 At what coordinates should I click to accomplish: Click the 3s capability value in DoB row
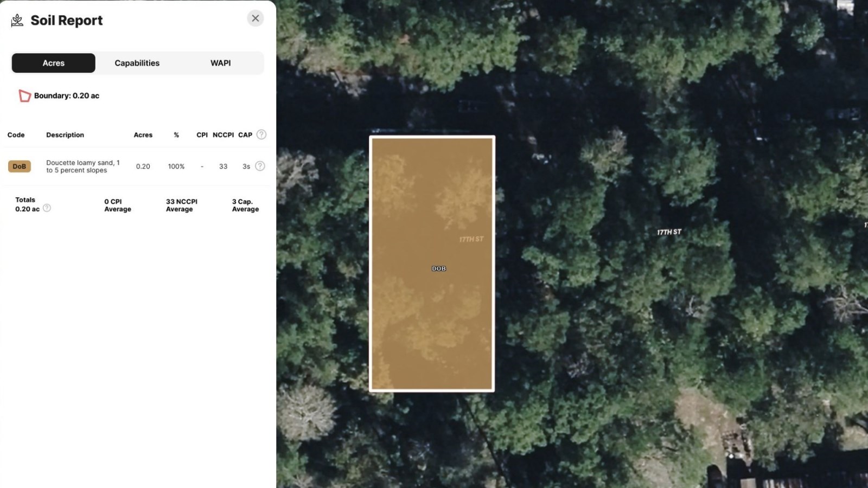246,166
